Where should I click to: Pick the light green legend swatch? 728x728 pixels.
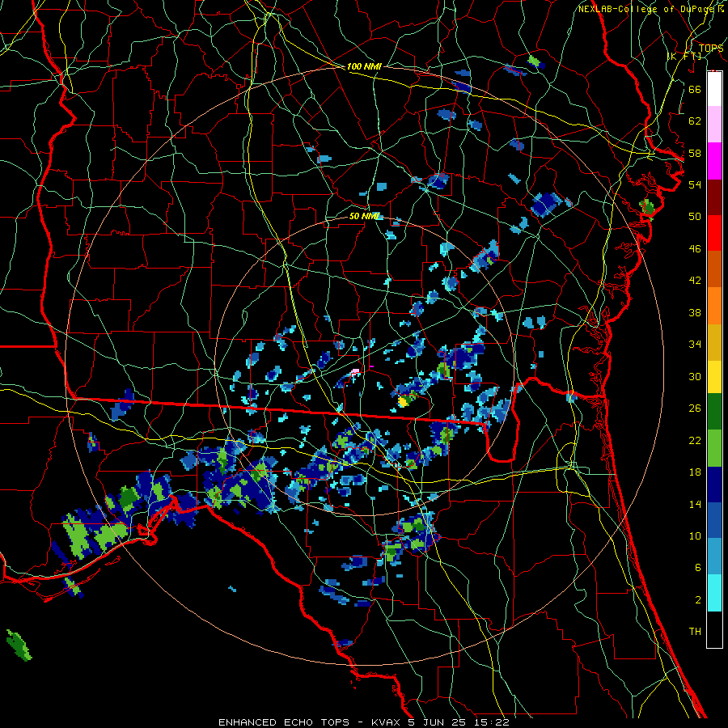(714, 448)
